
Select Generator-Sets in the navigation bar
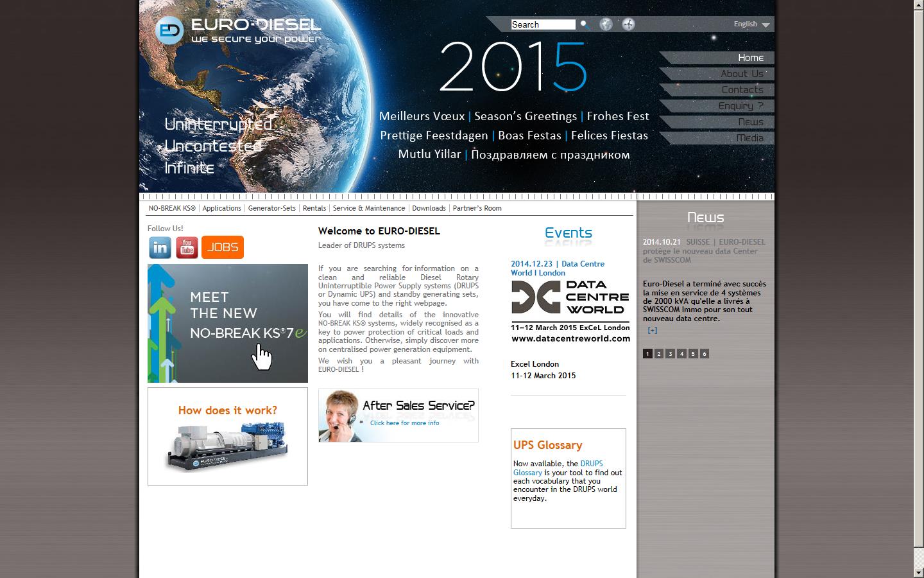tap(272, 208)
